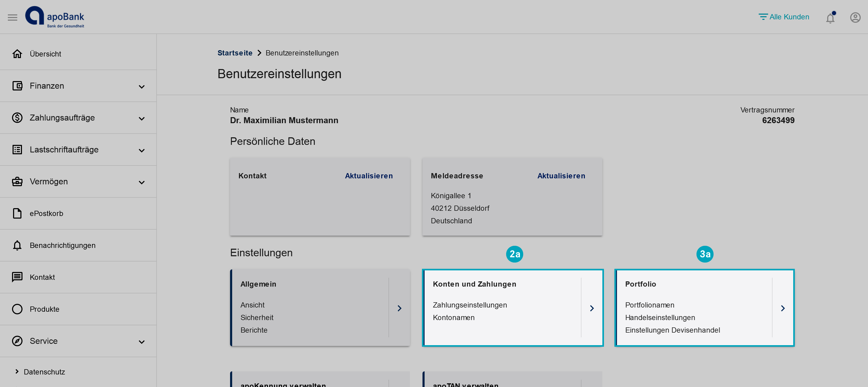Click the Benachrichtigungen sidebar icon

coord(17,245)
